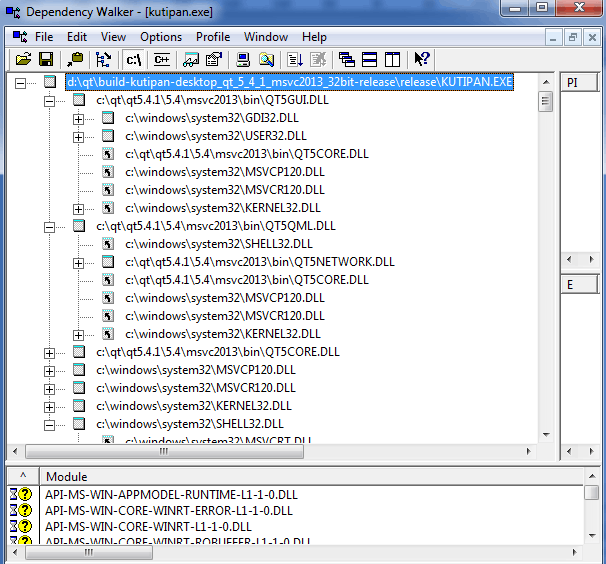This screenshot has width=606, height=564.
Task: Collapse the top-level SHELL32.DLL node
Action: click(49, 425)
